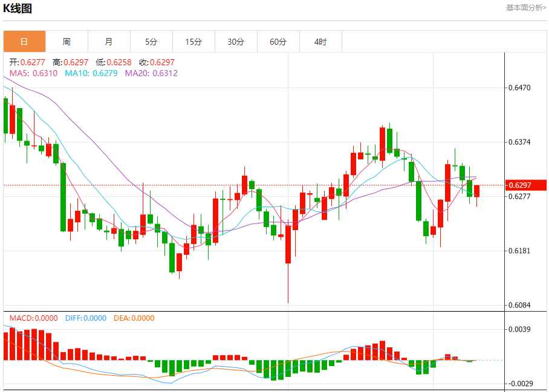Open the 30分 chart tab

[236, 42]
